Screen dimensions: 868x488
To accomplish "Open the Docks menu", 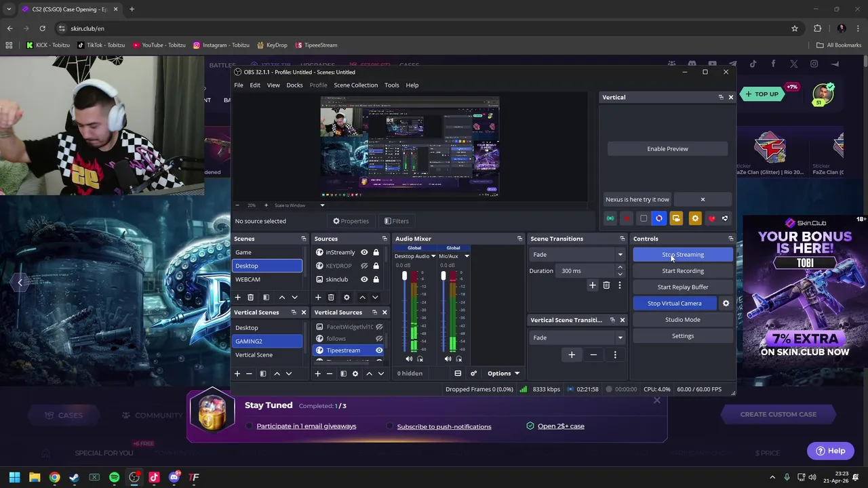I will (294, 85).
